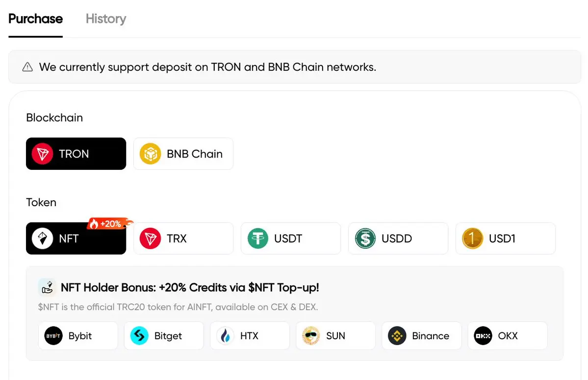Click the warning triangle icon in notice
The image size is (588, 380).
pos(27,67)
